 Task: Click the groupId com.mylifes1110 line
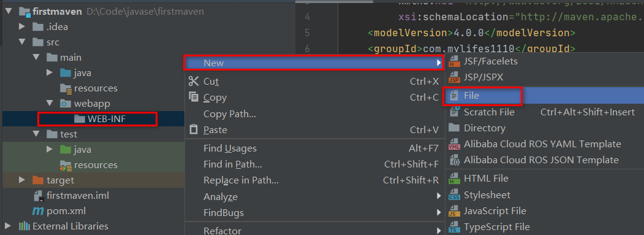[471, 48]
